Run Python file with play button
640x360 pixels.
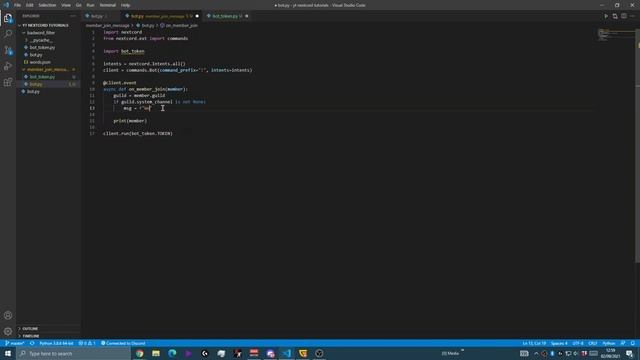tap(606, 16)
